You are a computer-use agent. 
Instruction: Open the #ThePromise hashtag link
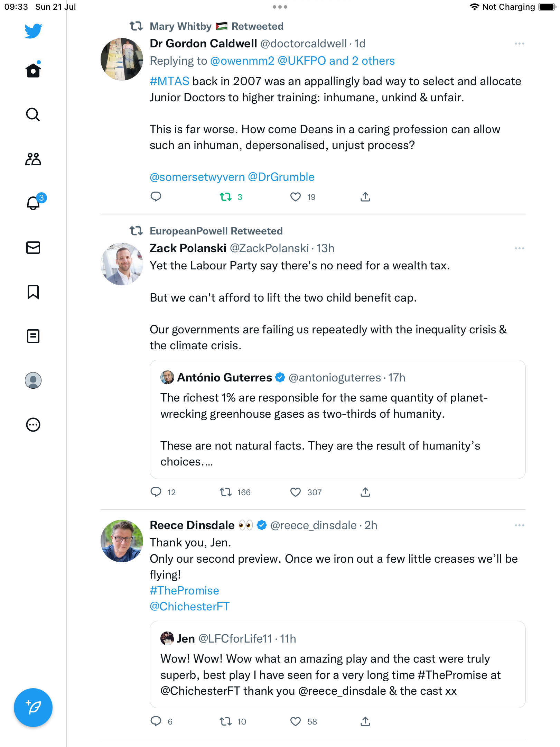[x=184, y=590]
